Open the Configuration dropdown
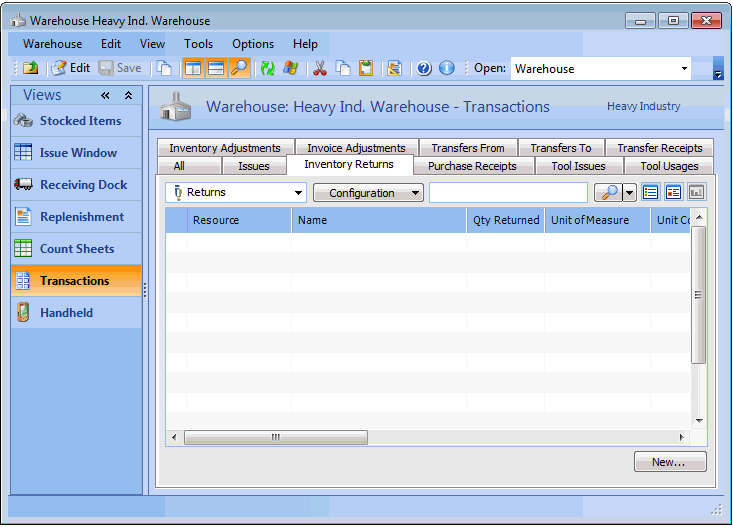Viewport: 733px width, 527px height. 368,193
